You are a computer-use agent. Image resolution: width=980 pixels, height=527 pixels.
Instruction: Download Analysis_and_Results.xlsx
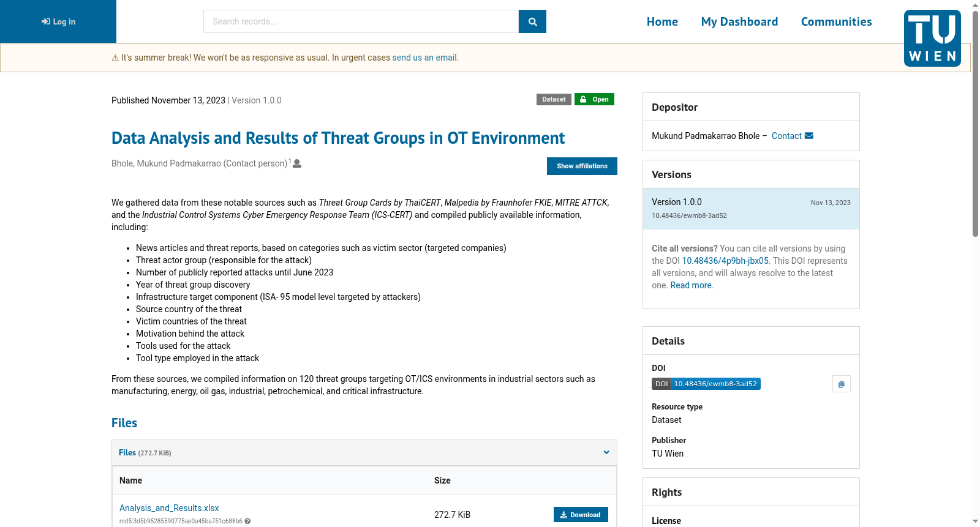[581, 515]
